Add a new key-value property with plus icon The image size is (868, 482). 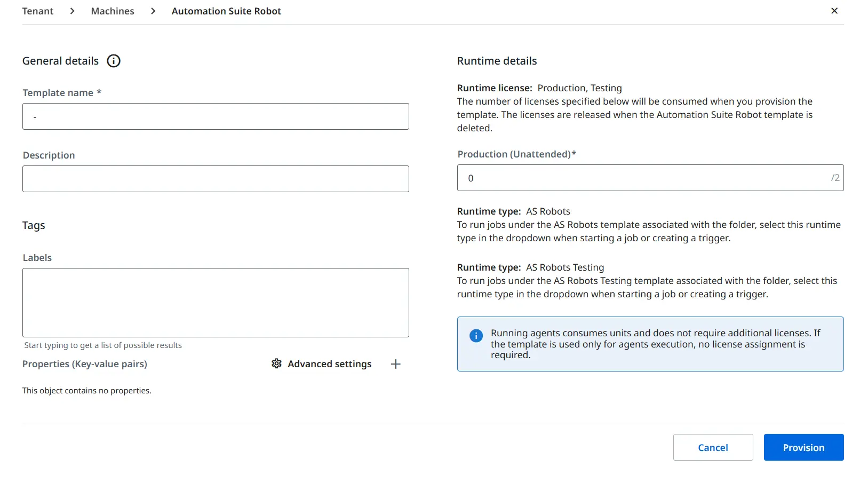click(395, 364)
